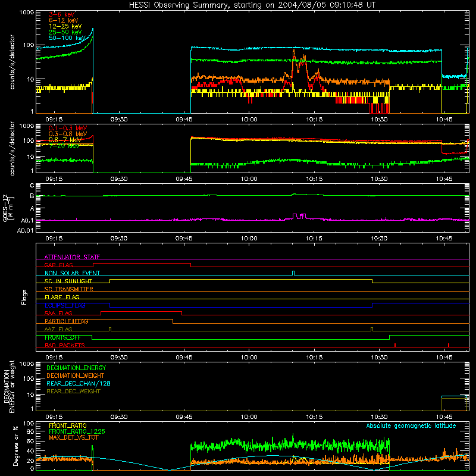The height and width of the screenshot is (476, 476).
Task: Click the 0.8-7 MeV legend entry
Action: [65, 140]
